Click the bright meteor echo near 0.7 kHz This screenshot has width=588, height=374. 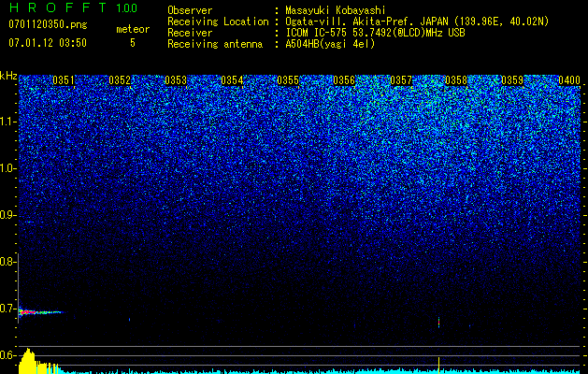tap(40, 311)
